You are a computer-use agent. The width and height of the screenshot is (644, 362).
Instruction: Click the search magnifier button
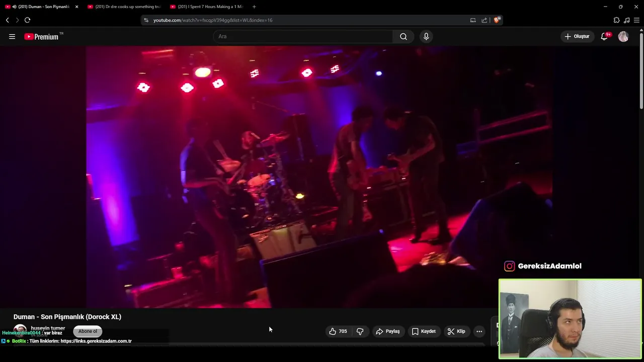(404, 36)
